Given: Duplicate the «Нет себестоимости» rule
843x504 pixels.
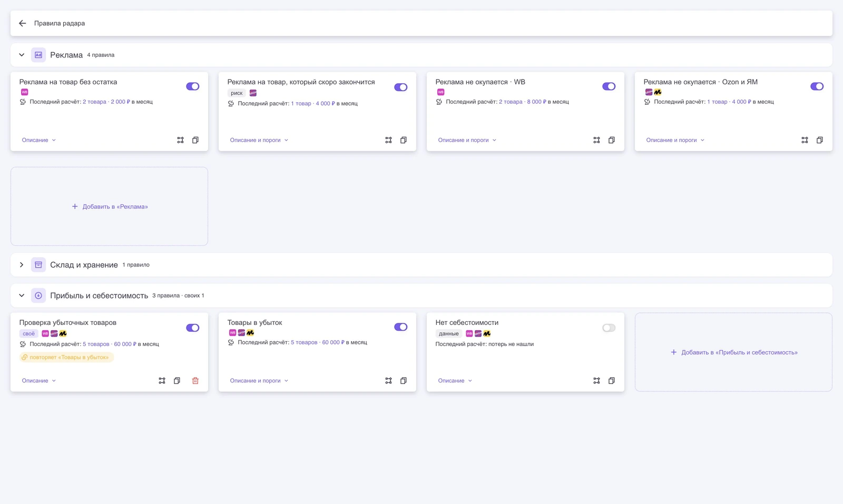Looking at the screenshot, I should coord(612,381).
